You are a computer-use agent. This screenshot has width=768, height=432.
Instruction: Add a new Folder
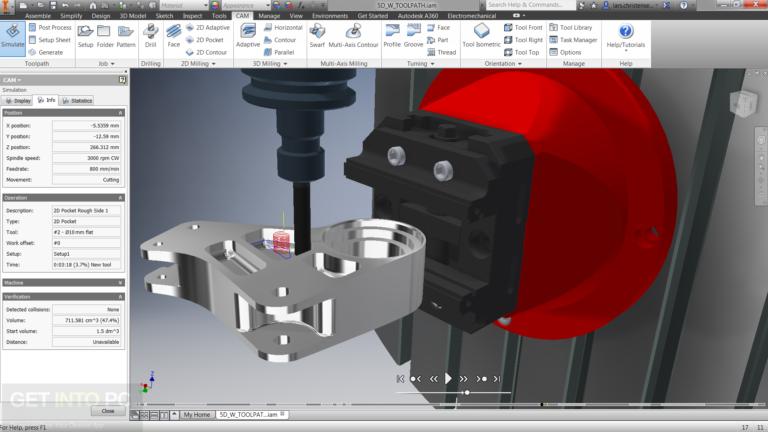(104, 36)
